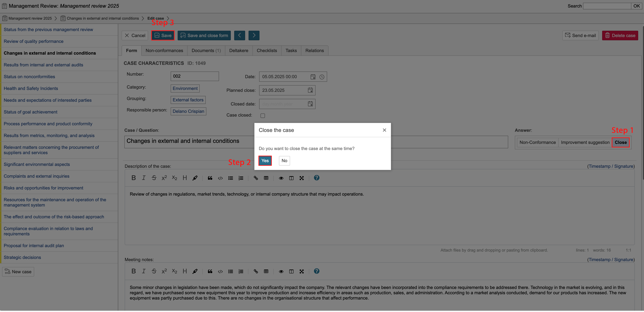Click Yes in Close the case dialog
The image size is (644, 312).
[265, 161]
